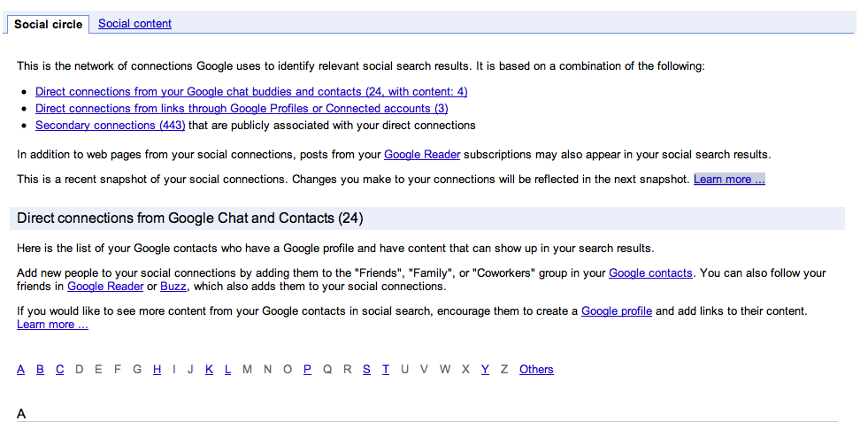Jump to letter B in alphabet index
This screenshot has height=429, width=868.
(x=40, y=369)
